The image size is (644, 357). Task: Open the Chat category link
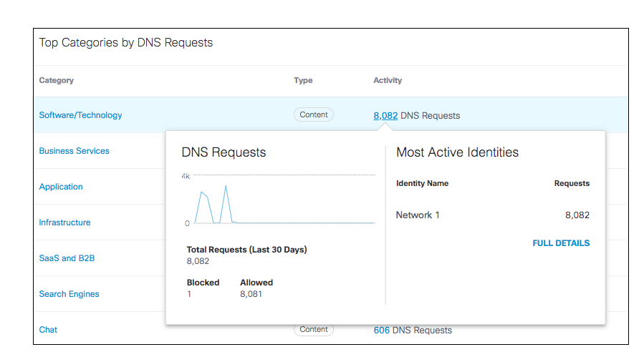[48, 330]
